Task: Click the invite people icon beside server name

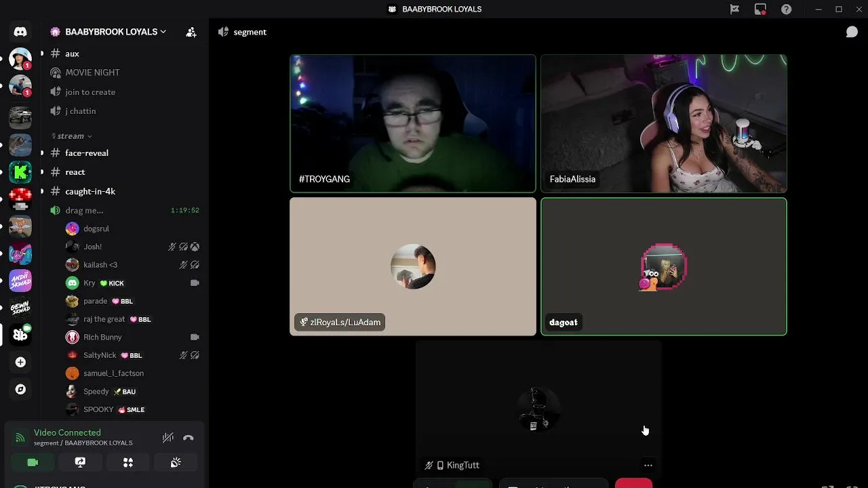Action: pos(191,32)
